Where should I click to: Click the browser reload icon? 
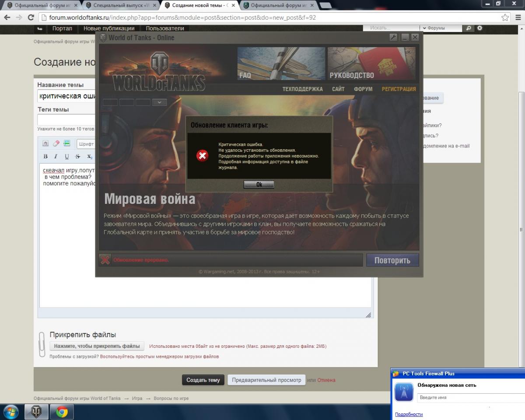[31, 17]
